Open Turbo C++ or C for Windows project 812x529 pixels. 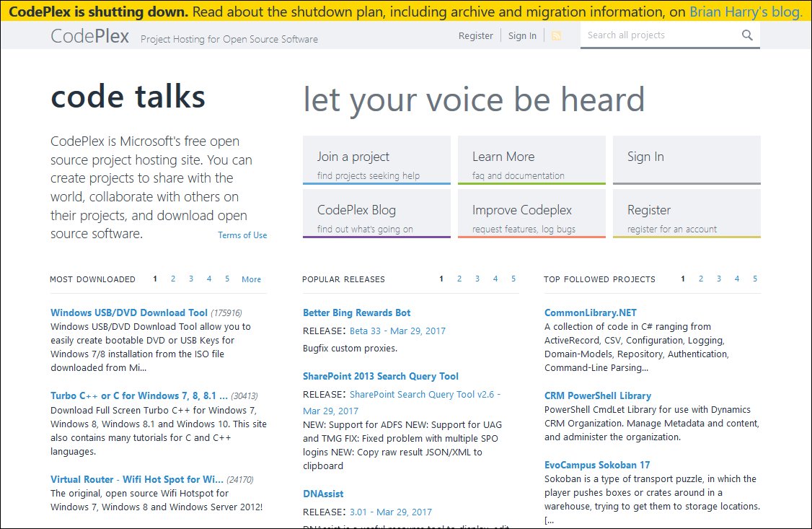[x=138, y=395]
